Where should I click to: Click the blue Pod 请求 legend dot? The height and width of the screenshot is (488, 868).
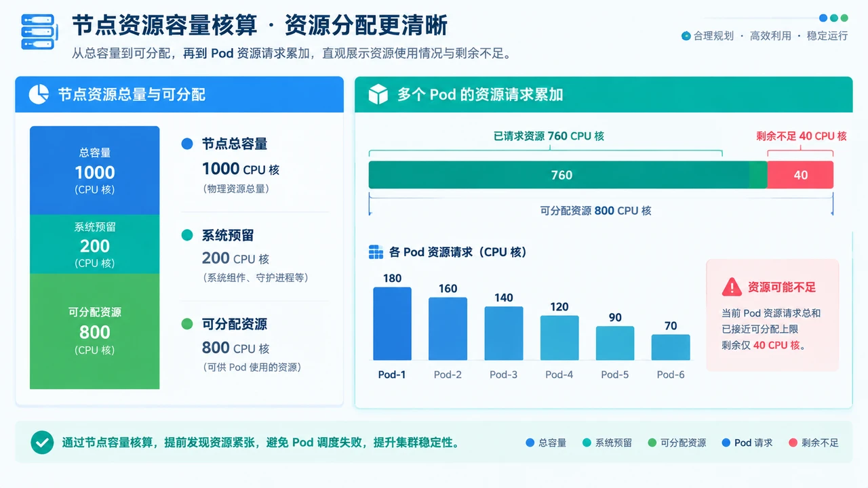726,443
